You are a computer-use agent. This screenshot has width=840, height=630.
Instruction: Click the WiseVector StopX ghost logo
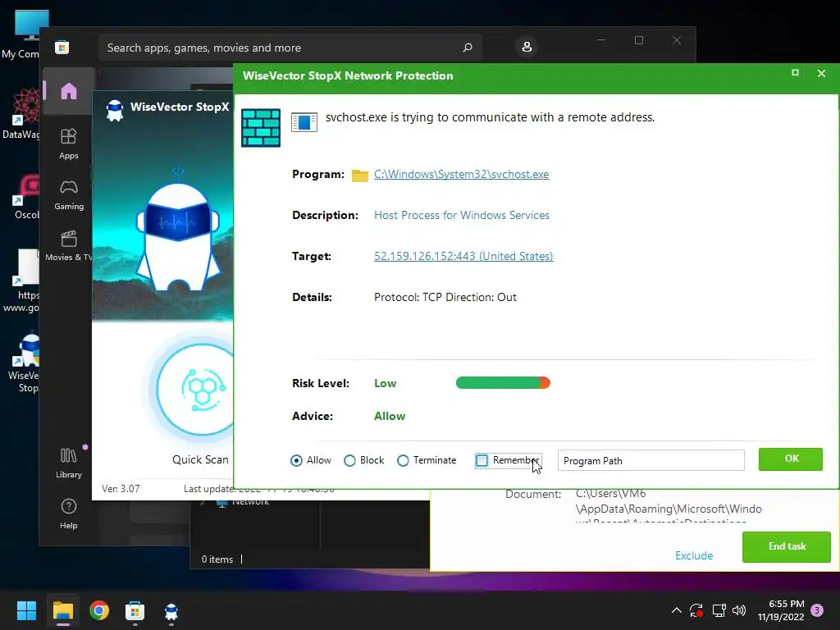(115, 110)
